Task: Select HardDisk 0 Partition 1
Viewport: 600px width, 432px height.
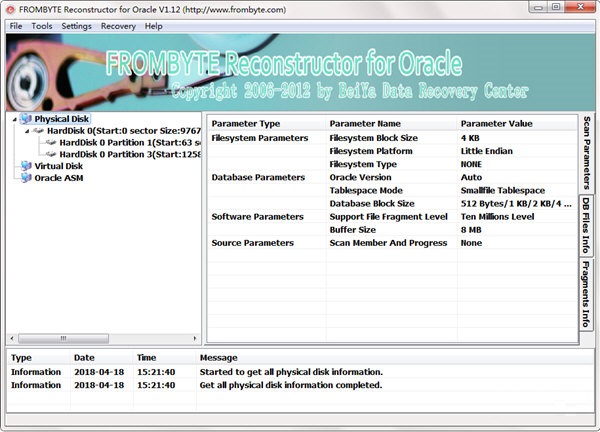Action: [130, 143]
